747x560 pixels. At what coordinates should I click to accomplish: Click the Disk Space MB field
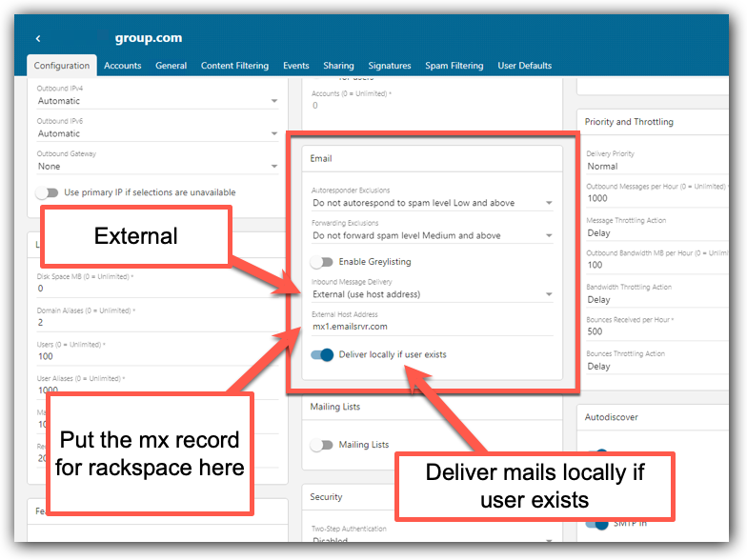(157, 289)
